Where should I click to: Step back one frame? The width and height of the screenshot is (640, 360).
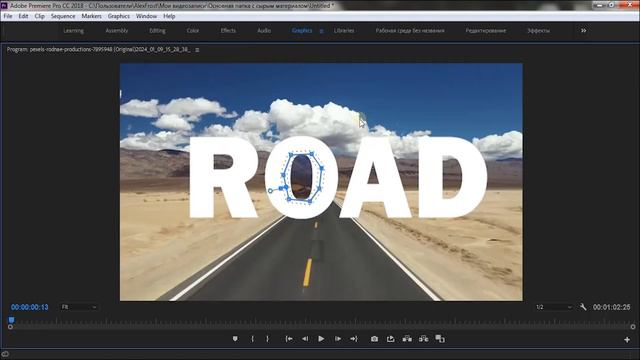pos(305,339)
